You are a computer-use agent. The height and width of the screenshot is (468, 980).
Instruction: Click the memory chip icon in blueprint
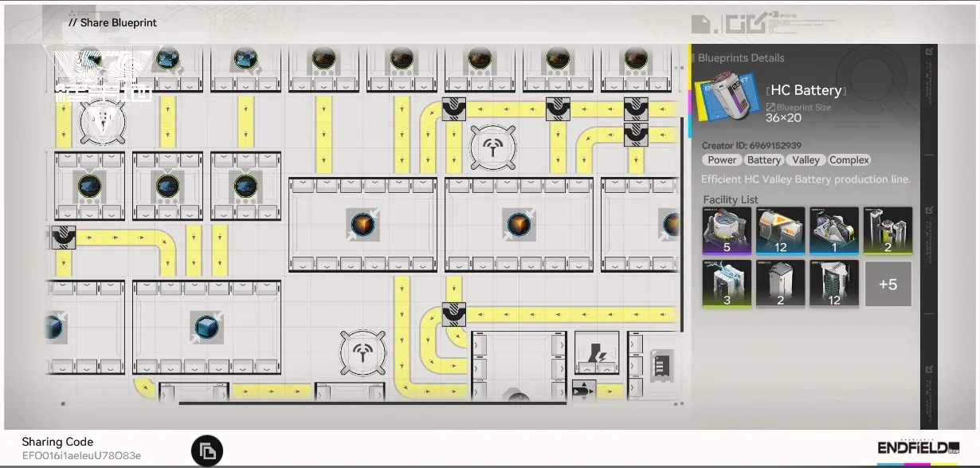point(661,364)
